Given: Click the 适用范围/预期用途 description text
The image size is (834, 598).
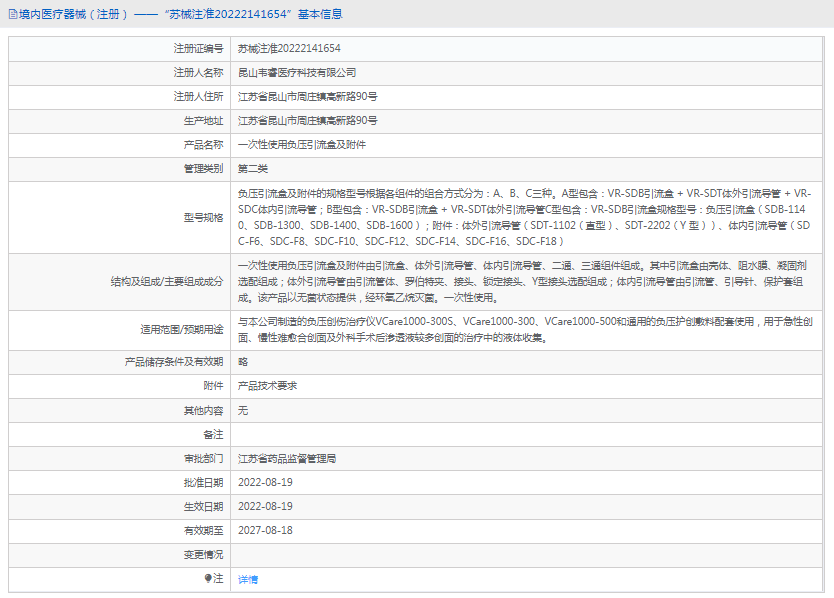Looking at the screenshot, I should click(525, 330).
